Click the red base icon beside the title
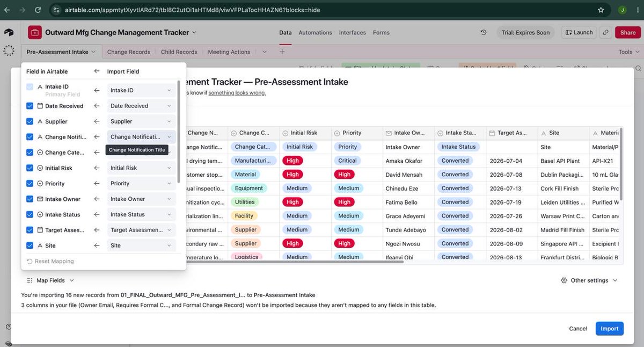644x347 pixels. pyautogui.click(x=34, y=32)
